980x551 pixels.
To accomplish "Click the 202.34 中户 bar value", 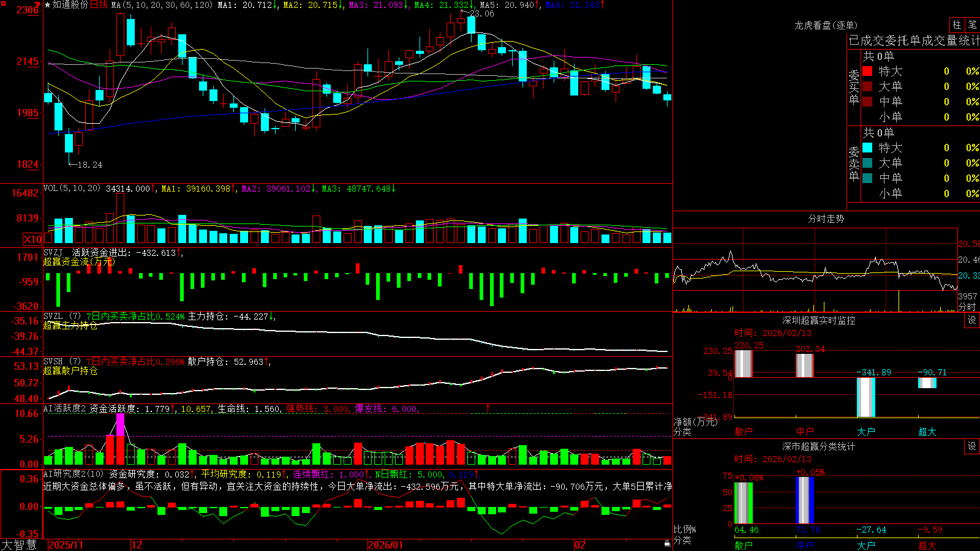I will pos(810,350).
